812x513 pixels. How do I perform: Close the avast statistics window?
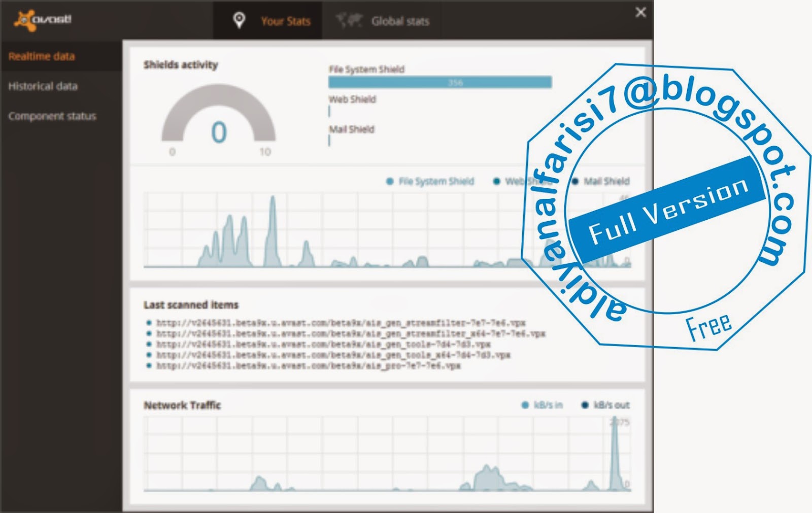640,12
